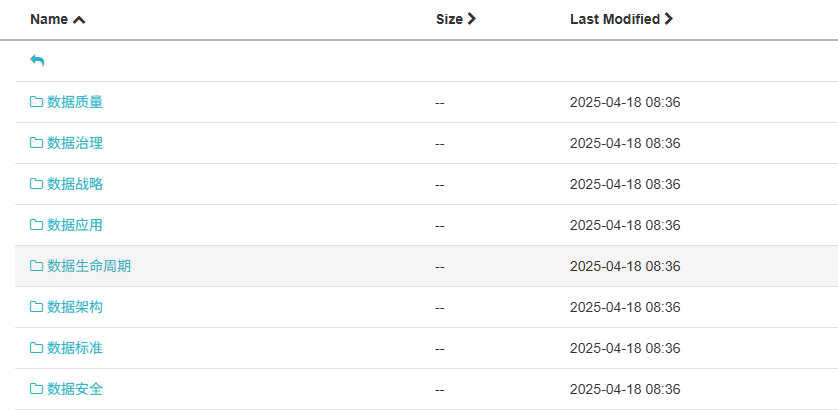This screenshot has width=838, height=410.
Task: Click folder icon beside 数据应用
Action: tap(36, 225)
